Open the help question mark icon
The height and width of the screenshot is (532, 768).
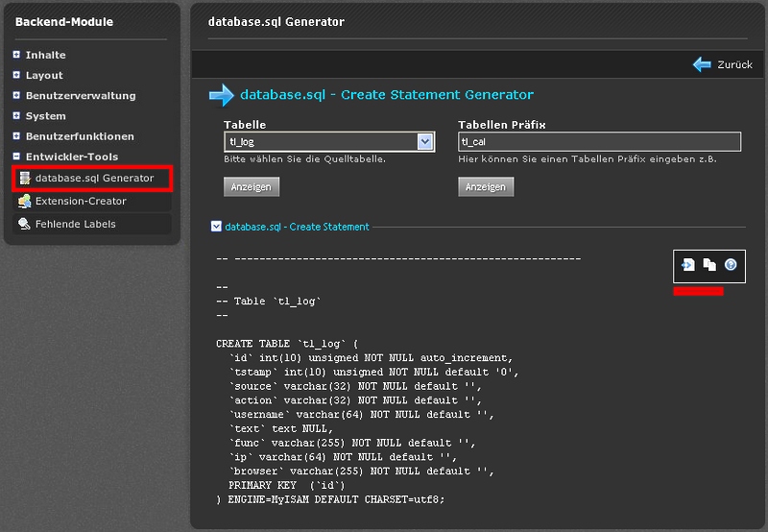pyautogui.click(x=731, y=265)
